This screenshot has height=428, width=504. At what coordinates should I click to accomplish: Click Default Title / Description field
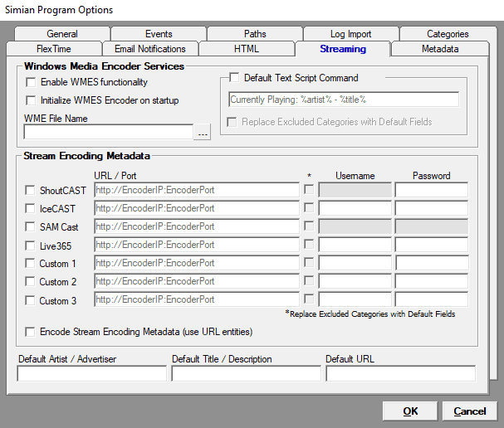tap(247, 373)
